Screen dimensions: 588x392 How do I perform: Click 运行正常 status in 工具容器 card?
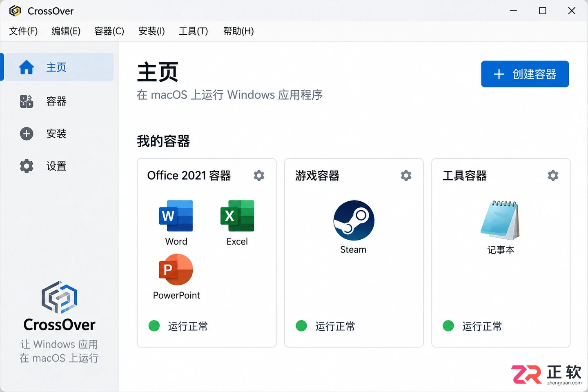tap(482, 326)
